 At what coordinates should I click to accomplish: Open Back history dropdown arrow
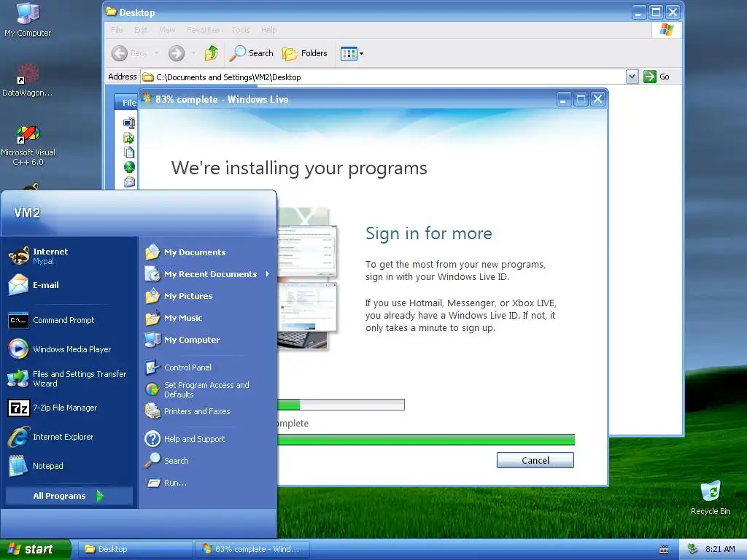point(156,52)
